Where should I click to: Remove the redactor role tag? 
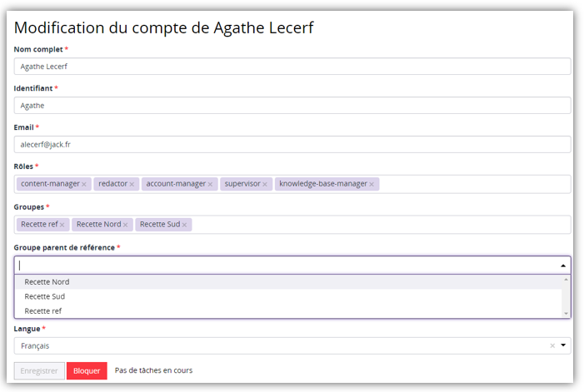[x=132, y=184]
